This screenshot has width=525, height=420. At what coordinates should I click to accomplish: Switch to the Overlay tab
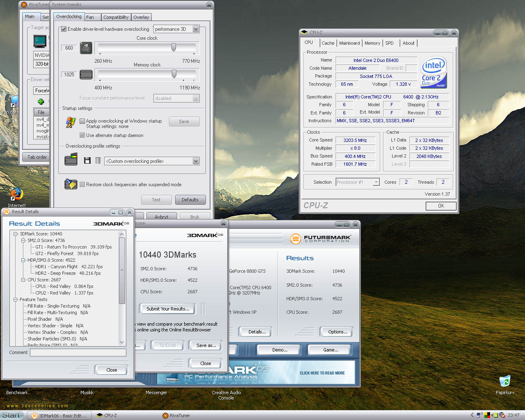141,17
